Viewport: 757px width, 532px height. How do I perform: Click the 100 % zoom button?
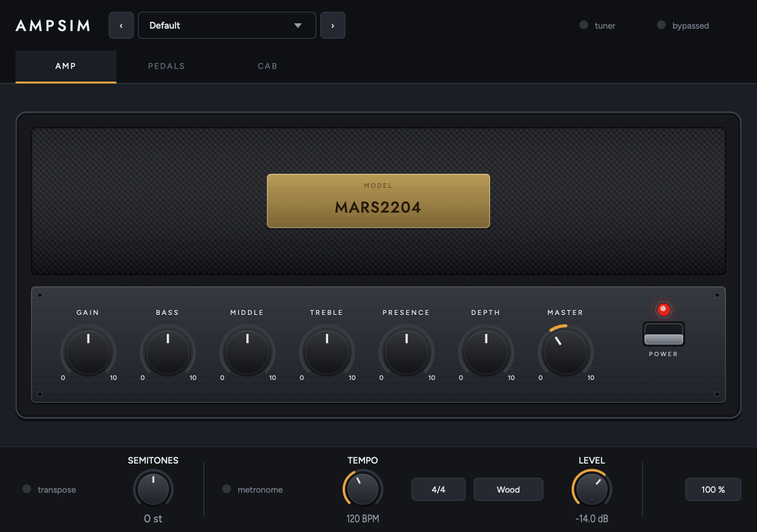[x=713, y=489]
